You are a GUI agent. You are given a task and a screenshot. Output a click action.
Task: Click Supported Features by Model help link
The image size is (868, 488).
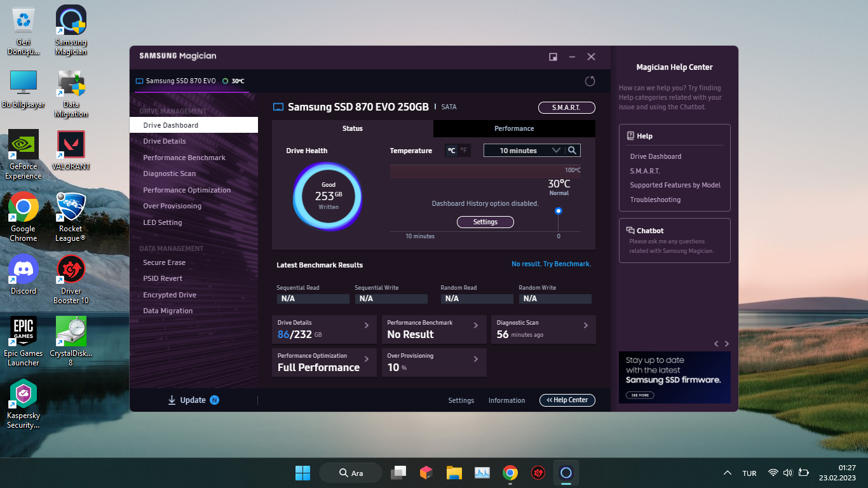click(x=675, y=185)
